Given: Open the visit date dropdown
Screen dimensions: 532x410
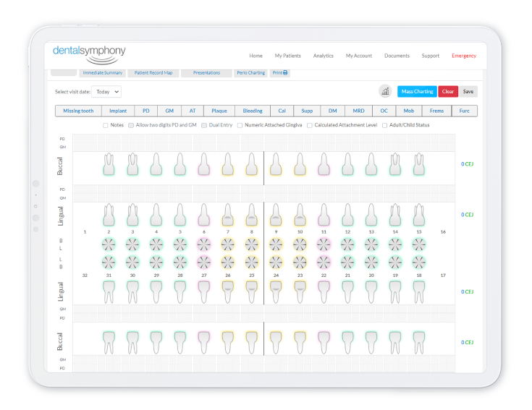Looking at the screenshot, I should pyautogui.click(x=107, y=92).
